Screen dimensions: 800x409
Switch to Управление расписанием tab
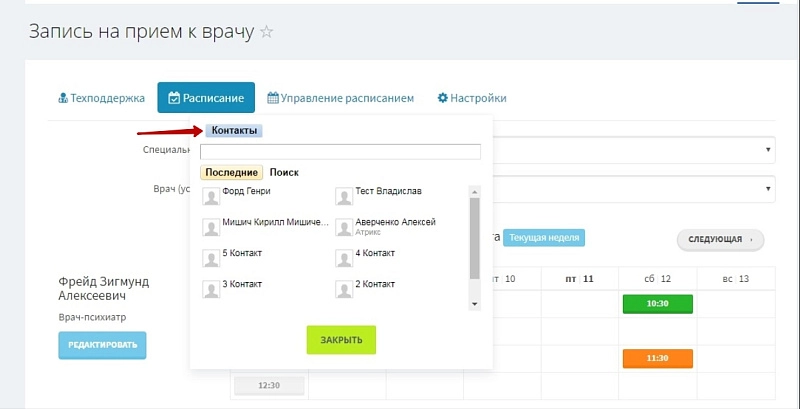pyautogui.click(x=340, y=98)
